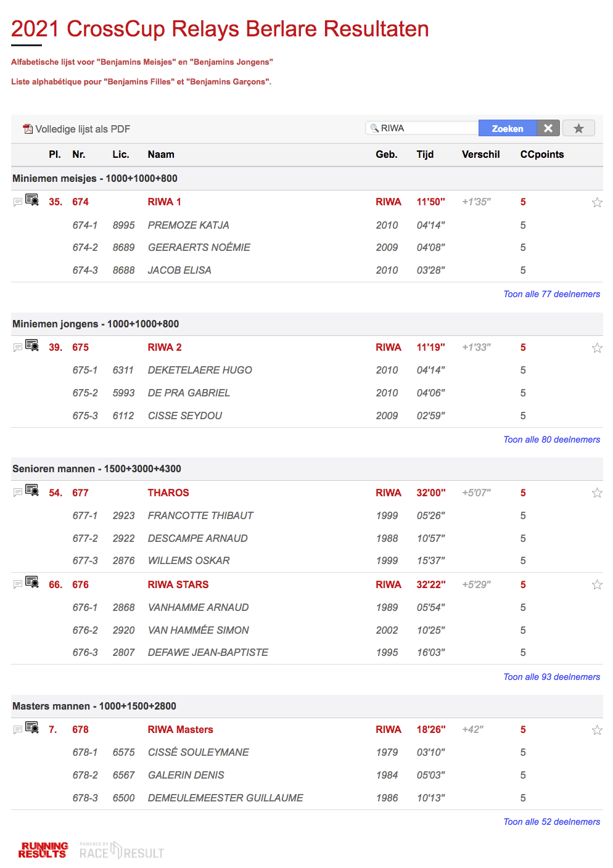The image size is (613, 868).
Task: Sort by the Pl. column header
Action: click(55, 155)
